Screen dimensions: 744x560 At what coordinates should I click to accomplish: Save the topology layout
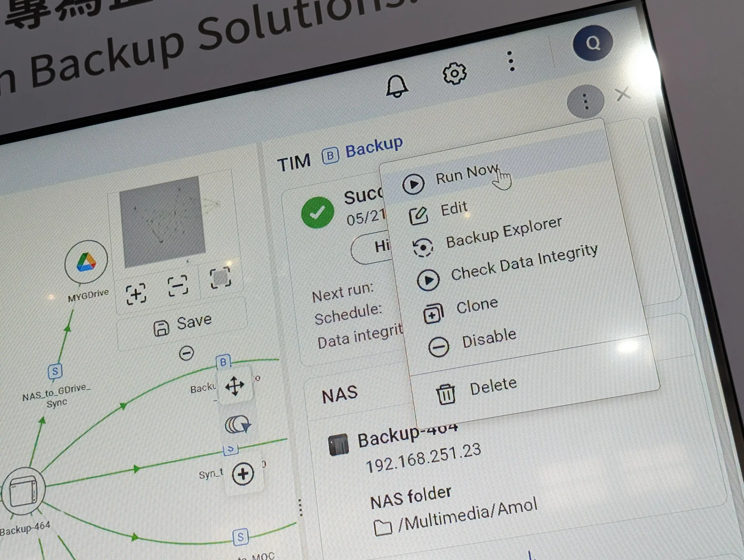183,325
